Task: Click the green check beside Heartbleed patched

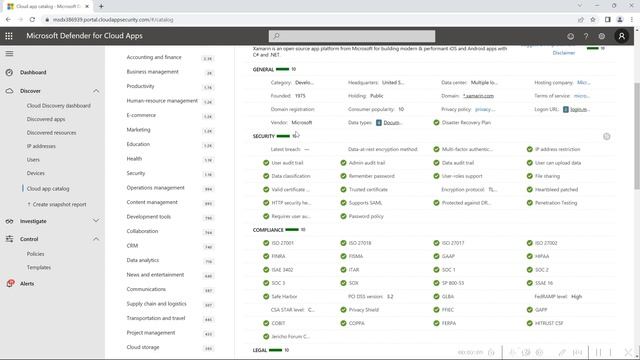Action: (529, 189)
